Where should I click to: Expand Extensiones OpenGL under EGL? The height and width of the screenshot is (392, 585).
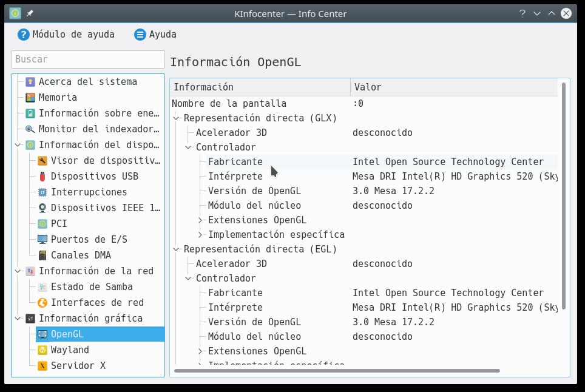click(x=200, y=351)
